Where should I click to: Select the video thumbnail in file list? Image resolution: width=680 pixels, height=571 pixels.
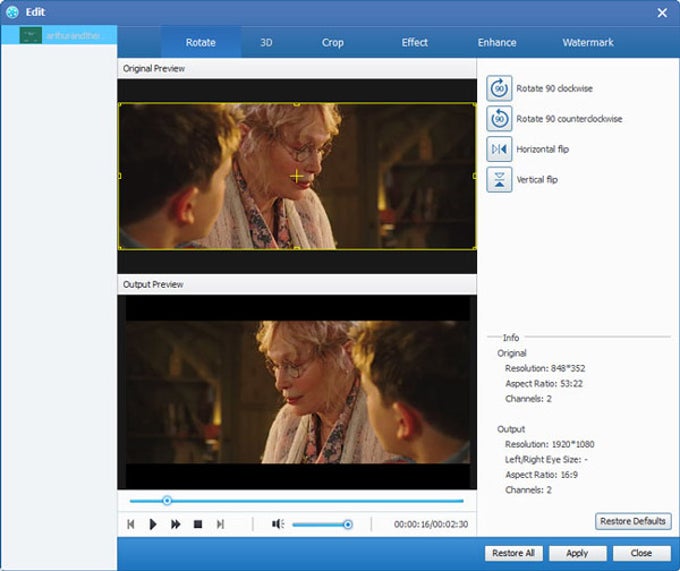coord(31,35)
